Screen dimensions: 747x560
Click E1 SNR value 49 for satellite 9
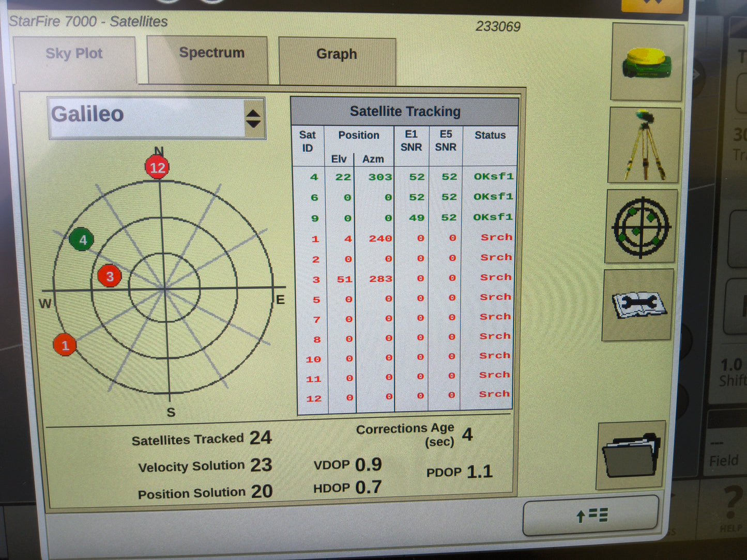(417, 218)
